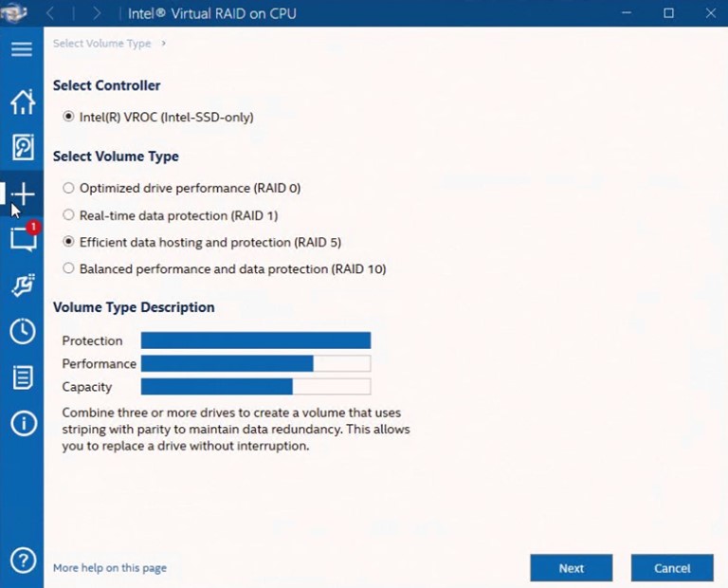This screenshot has height=588, width=728.
Task: Click the back navigation arrow
Action: click(x=50, y=13)
